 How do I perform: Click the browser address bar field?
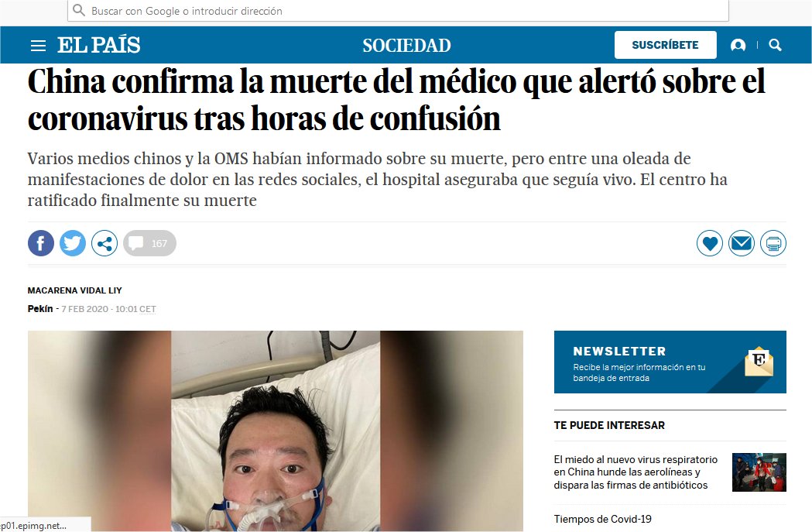398,10
